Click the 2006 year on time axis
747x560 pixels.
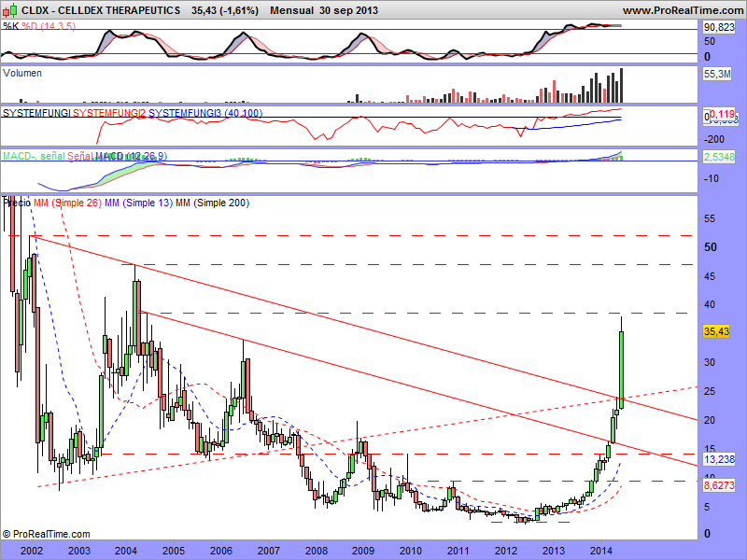221,551
